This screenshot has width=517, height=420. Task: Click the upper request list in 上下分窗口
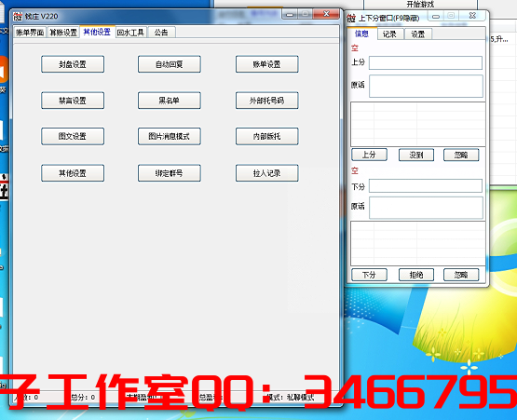pyautogui.click(x=418, y=124)
